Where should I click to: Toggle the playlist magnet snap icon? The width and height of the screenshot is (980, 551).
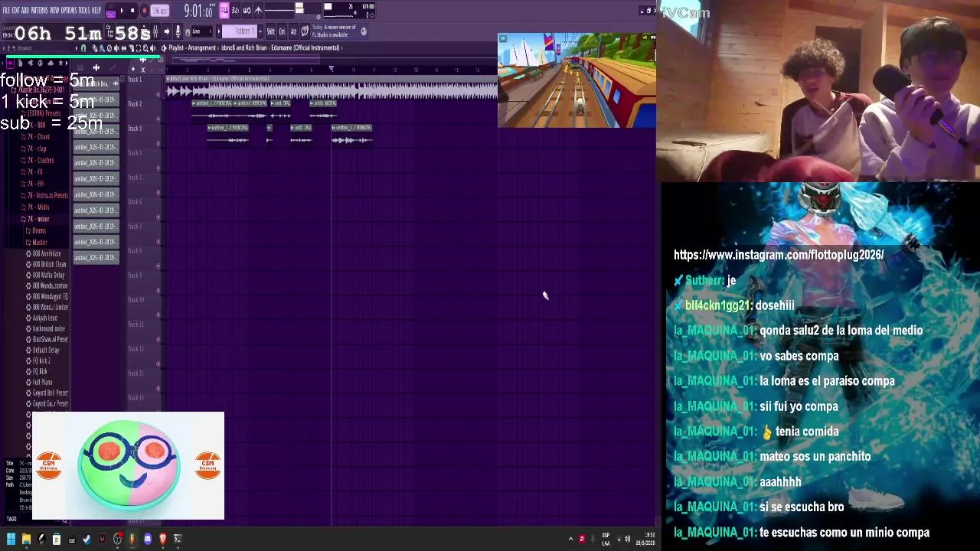(x=83, y=47)
